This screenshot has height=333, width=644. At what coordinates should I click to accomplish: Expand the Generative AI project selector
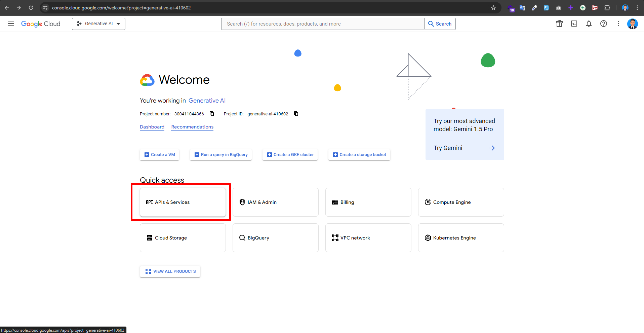point(98,24)
